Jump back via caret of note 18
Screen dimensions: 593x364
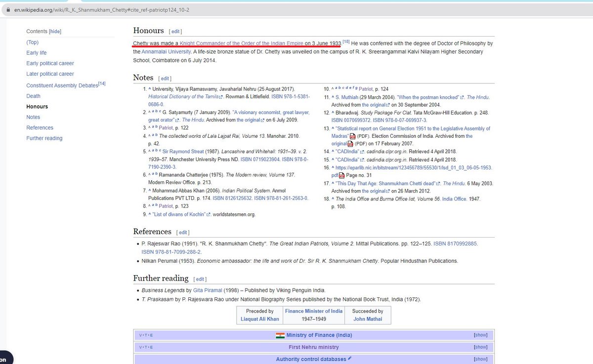tap(333, 199)
